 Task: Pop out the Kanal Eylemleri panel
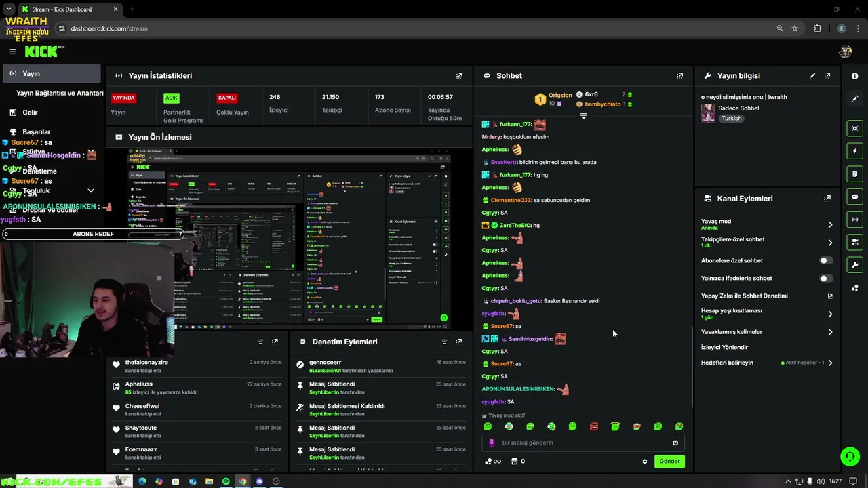click(827, 199)
